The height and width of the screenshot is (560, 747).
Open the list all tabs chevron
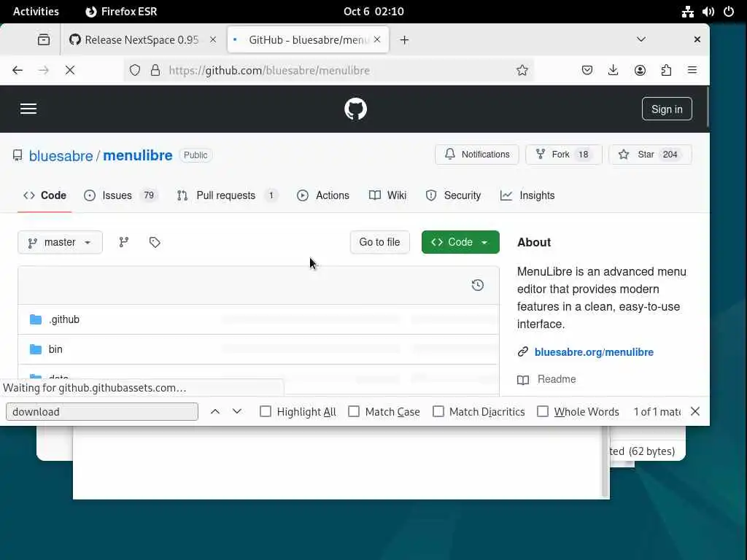pyautogui.click(x=640, y=39)
